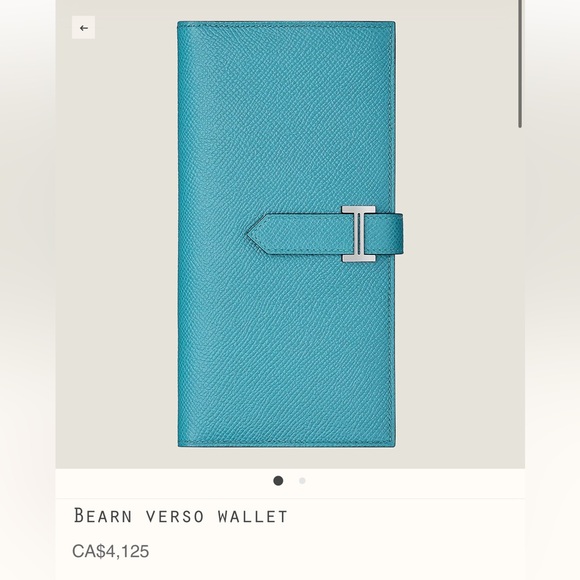This screenshot has height=580, width=580.
Task: Click the vertical scrollbar thumb at right
Action: pos(520,64)
